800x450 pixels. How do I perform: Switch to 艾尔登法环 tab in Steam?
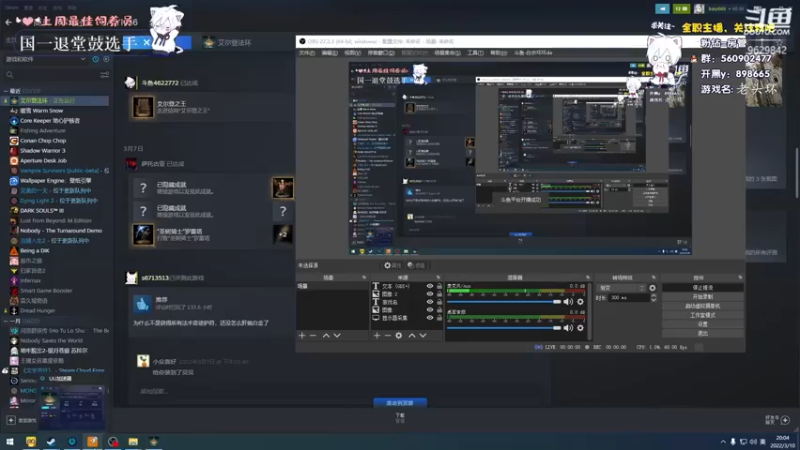click(227, 43)
